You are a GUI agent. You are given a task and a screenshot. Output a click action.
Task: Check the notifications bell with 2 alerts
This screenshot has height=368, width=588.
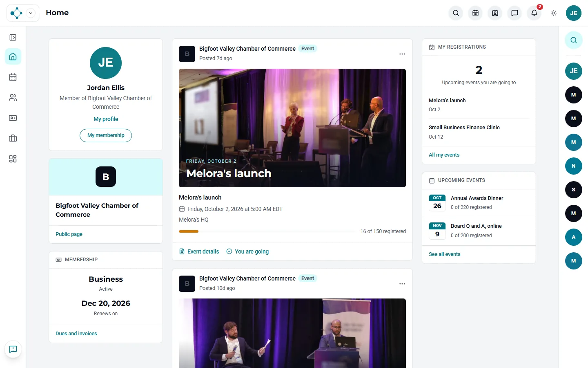tap(535, 13)
